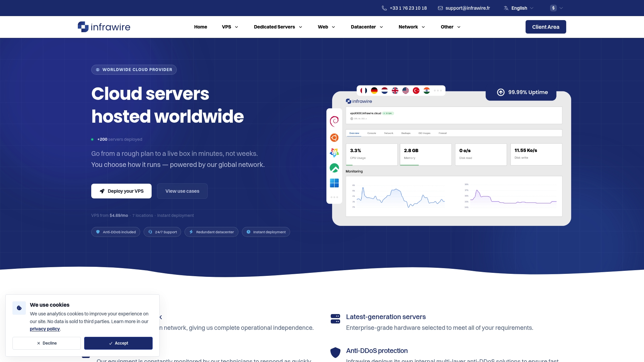Select the Console tab in dashboard preview

click(x=372, y=133)
